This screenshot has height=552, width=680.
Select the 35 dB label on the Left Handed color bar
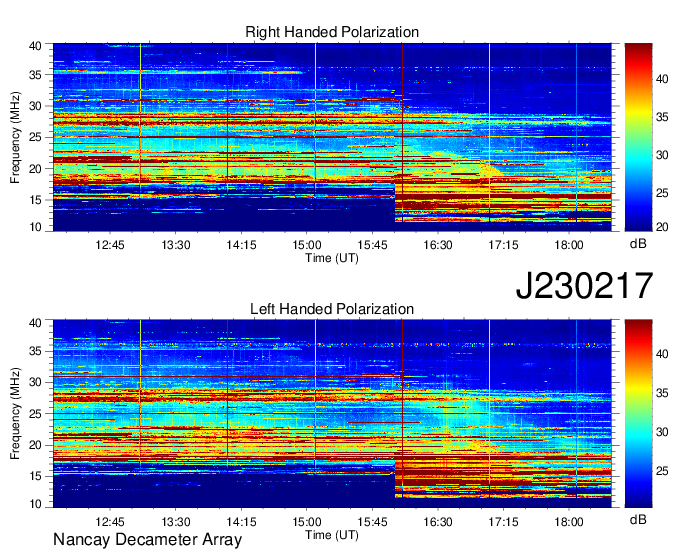(x=662, y=393)
